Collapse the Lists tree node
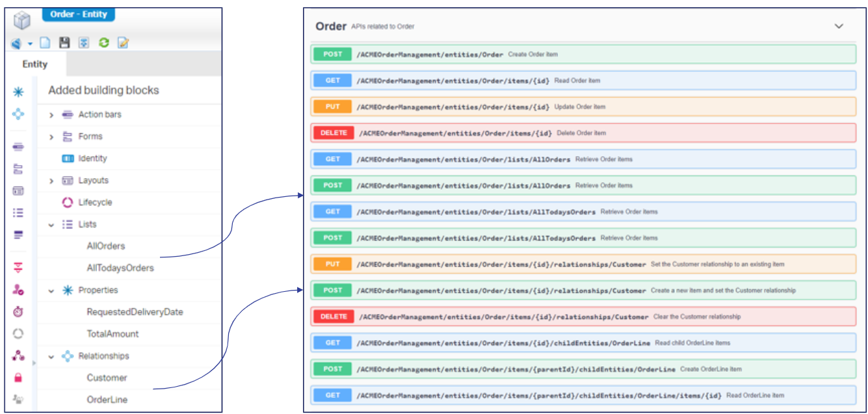868x414 pixels. click(51, 225)
